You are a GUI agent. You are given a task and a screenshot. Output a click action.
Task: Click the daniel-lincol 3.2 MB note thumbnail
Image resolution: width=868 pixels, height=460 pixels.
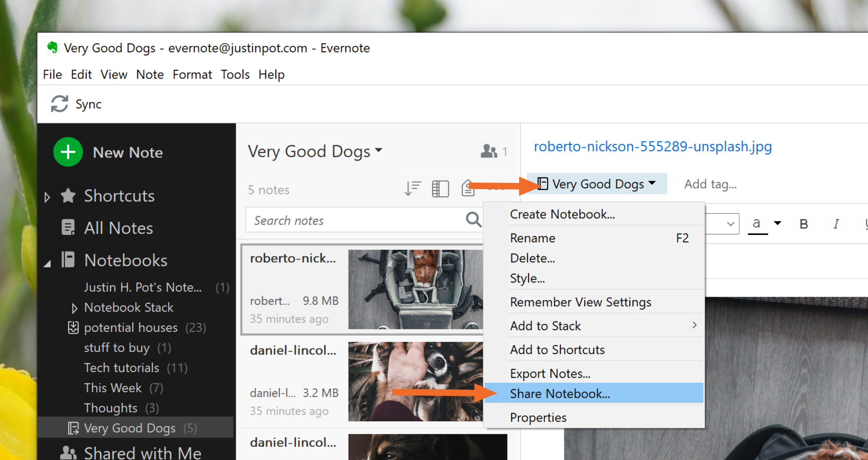(x=415, y=381)
